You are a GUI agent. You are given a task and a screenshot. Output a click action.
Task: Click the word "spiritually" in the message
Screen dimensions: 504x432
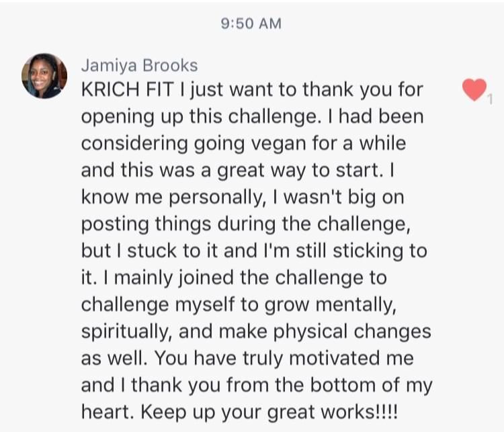point(128,332)
